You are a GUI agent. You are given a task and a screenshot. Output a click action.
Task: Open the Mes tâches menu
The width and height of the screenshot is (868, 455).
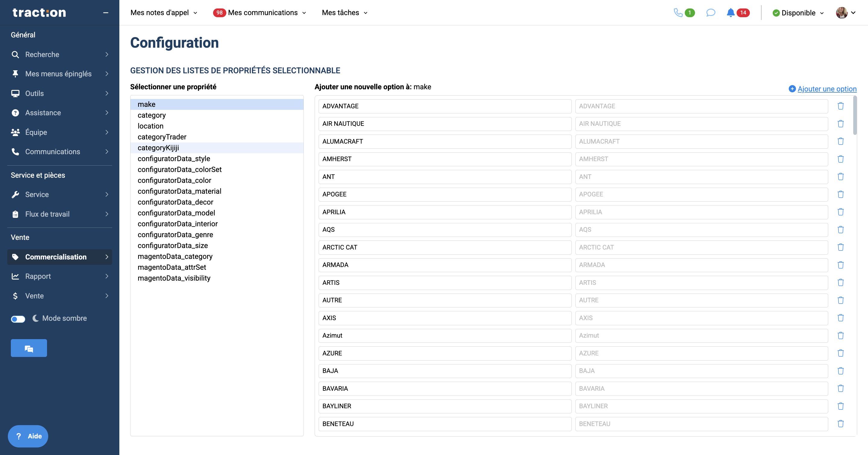[344, 13]
